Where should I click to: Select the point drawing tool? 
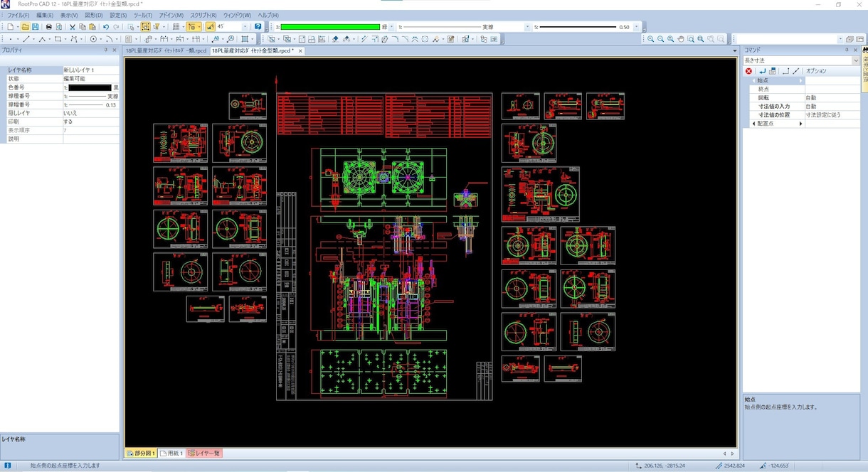11,39
